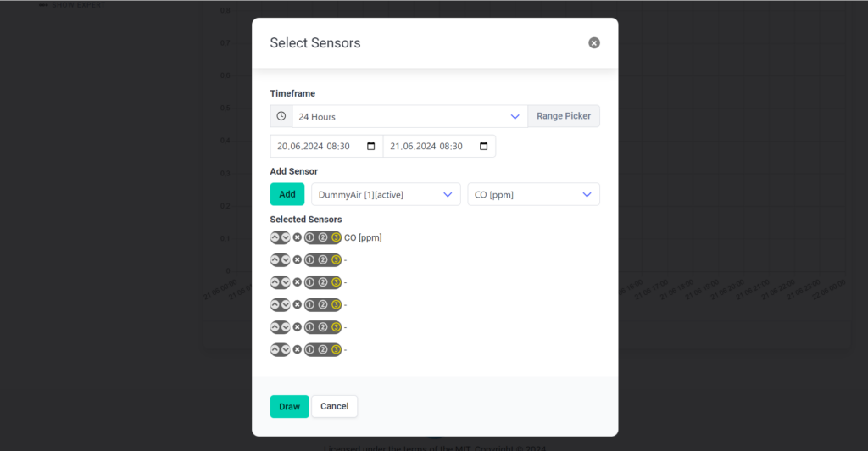Remove the last empty sensor row
Viewport: 868px width, 451px height.
click(298, 350)
